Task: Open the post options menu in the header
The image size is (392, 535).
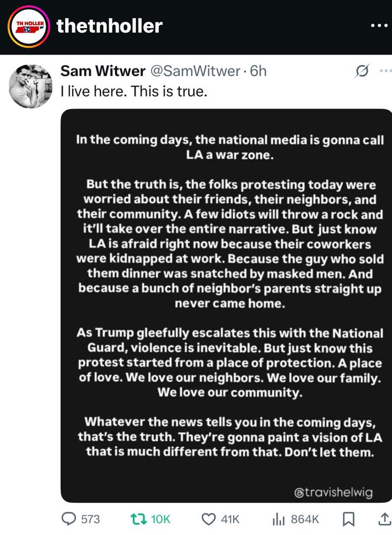Action: [x=380, y=26]
